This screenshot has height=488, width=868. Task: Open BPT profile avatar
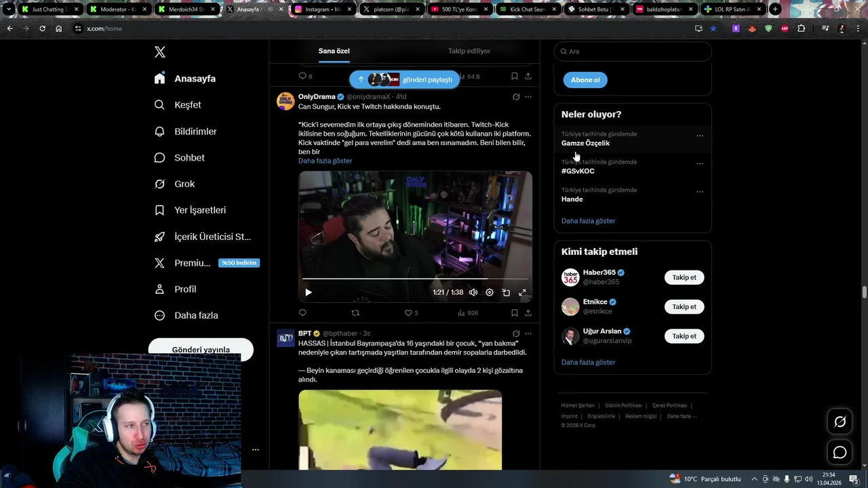pos(285,338)
